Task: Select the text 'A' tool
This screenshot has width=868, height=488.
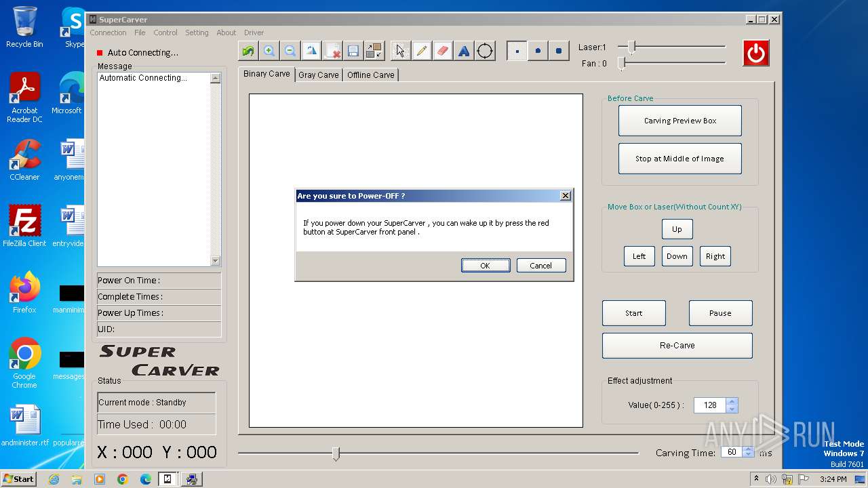Action: (x=464, y=51)
